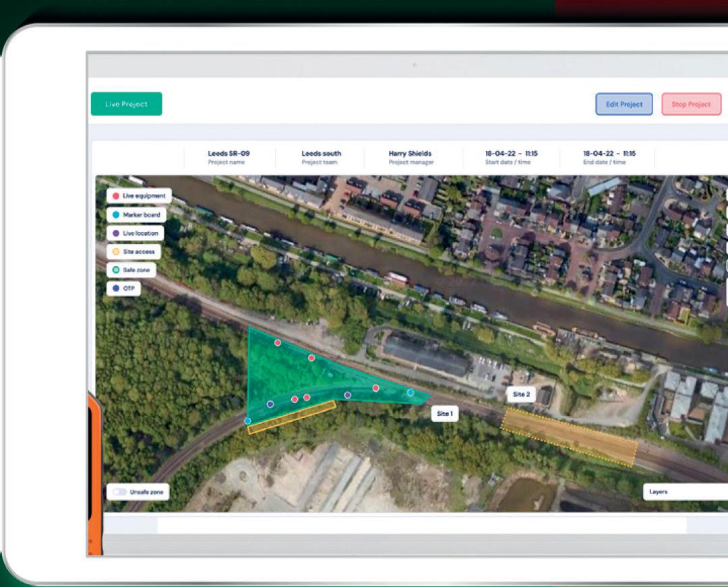Toggle the Site access legend filter
The height and width of the screenshot is (587, 728).
point(133,251)
